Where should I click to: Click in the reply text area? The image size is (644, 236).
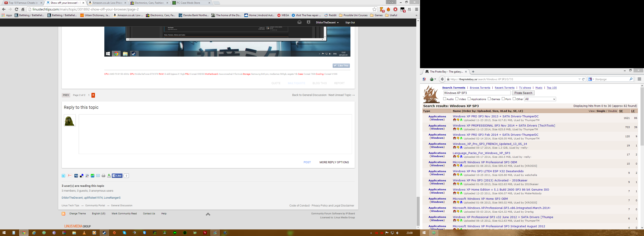[x=215, y=134]
